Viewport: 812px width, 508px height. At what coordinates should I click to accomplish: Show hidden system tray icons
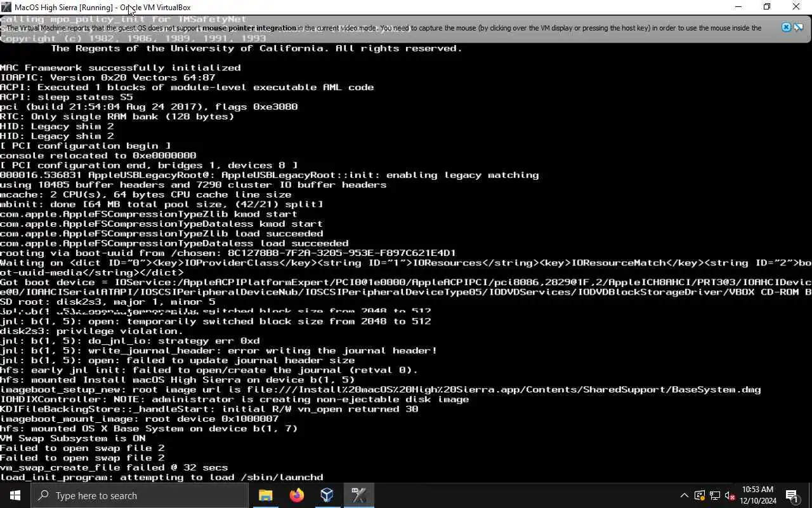(x=684, y=495)
